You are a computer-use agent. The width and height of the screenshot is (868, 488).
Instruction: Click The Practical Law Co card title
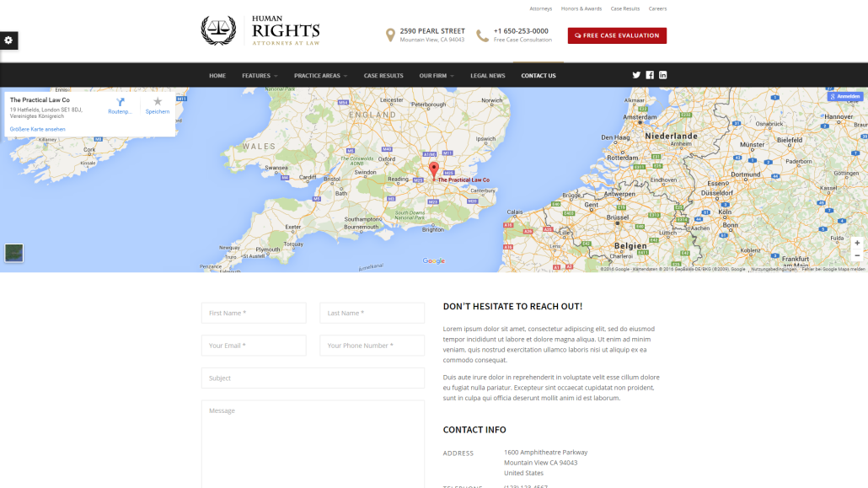40,100
